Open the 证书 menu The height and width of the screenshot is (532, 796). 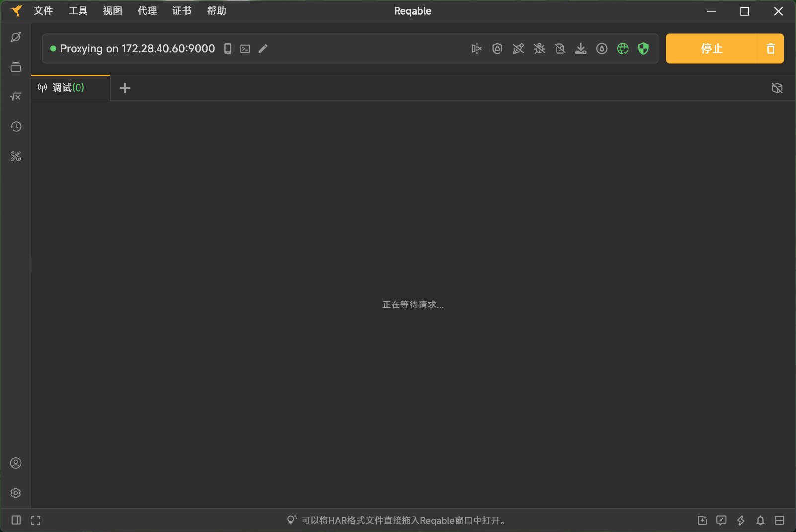coord(181,11)
